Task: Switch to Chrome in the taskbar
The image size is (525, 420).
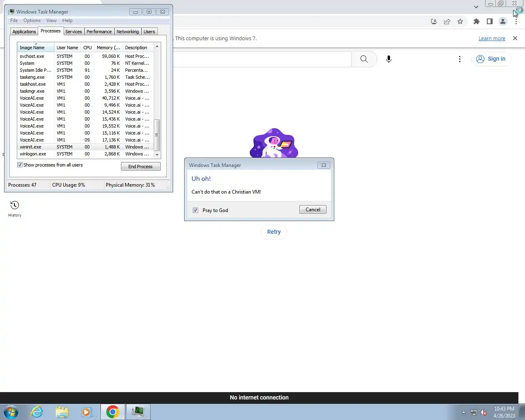Action: [112, 412]
